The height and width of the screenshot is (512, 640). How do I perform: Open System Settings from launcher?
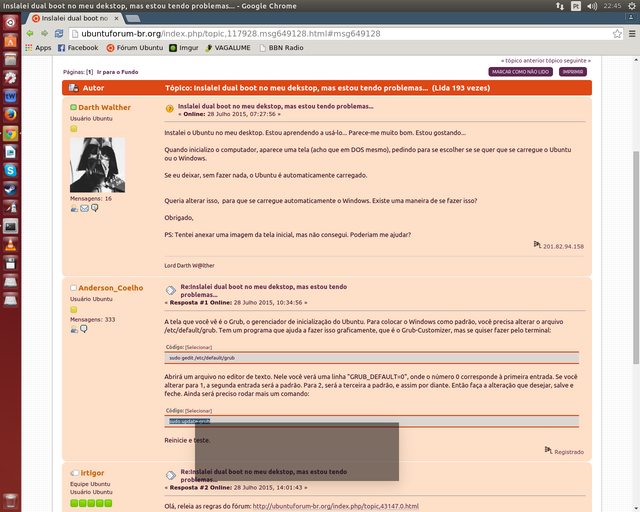(x=11, y=78)
